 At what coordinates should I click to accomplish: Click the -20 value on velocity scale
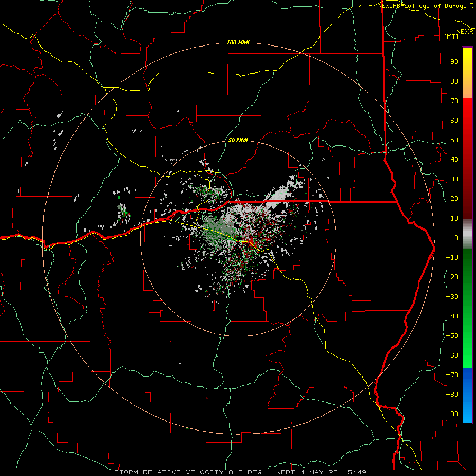pos(452,277)
